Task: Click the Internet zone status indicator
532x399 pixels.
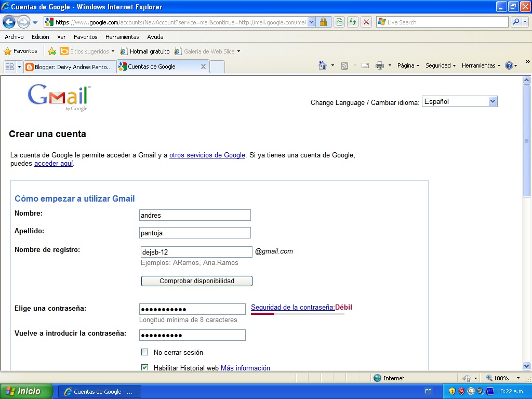Action: 389,378
